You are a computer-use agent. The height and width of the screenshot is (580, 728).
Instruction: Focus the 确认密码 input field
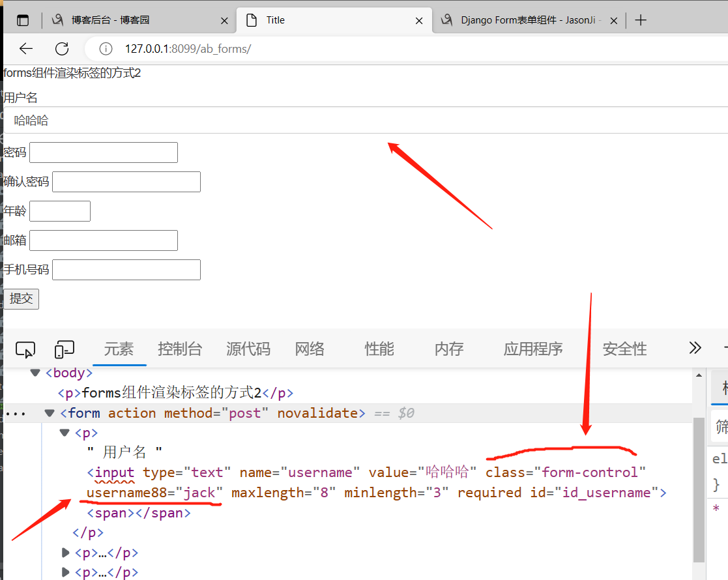click(x=126, y=182)
